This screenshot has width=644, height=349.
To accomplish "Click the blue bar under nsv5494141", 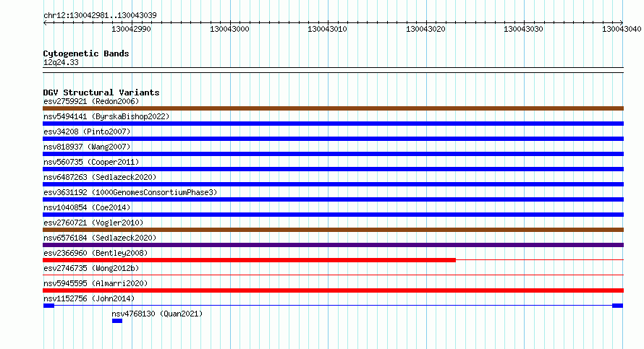I will [x=333, y=124].
